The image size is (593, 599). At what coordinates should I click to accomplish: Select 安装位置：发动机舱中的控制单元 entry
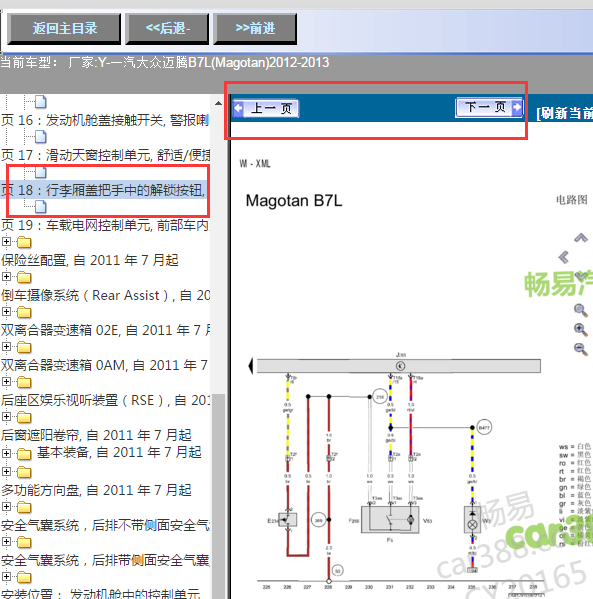[x=100, y=593]
